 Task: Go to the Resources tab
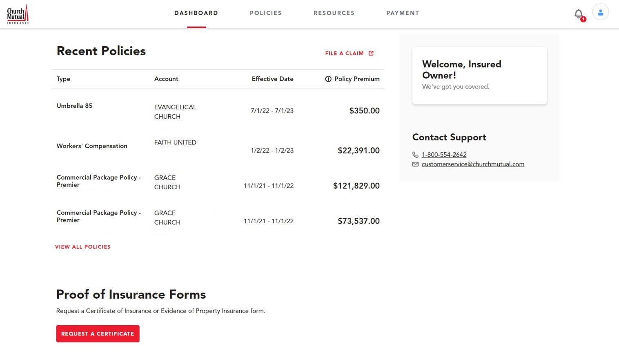pos(334,13)
